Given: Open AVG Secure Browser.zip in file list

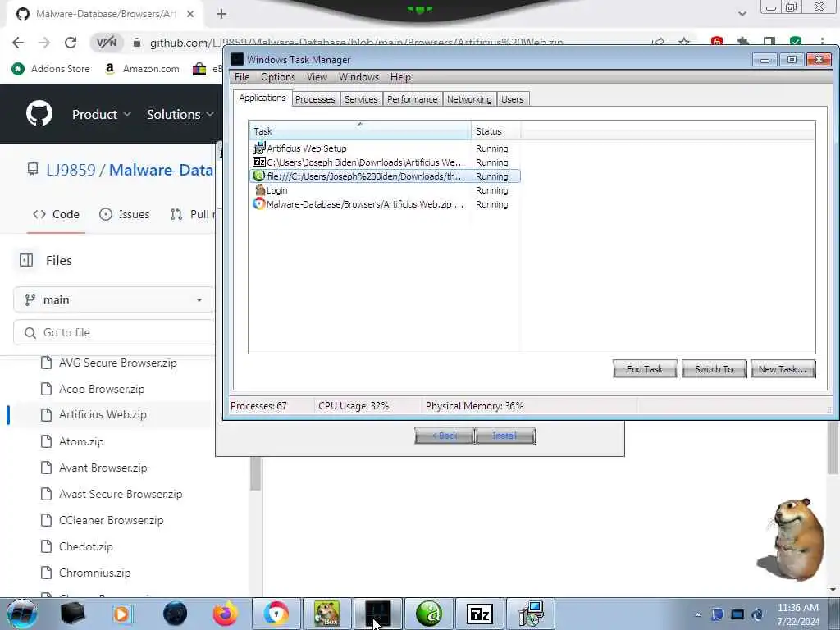Looking at the screenshot, I should point(118,363).
